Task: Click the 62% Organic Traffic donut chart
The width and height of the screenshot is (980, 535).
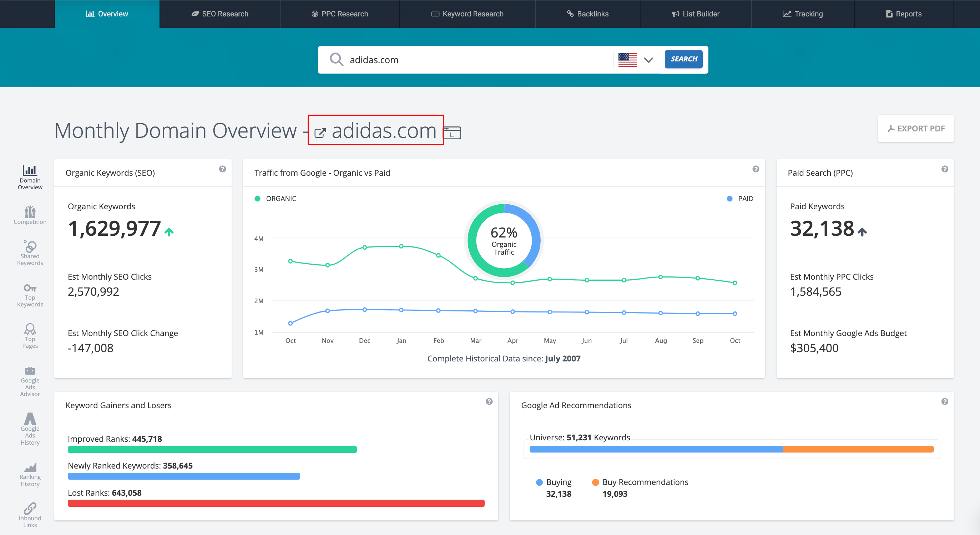Action: [504, 240]
